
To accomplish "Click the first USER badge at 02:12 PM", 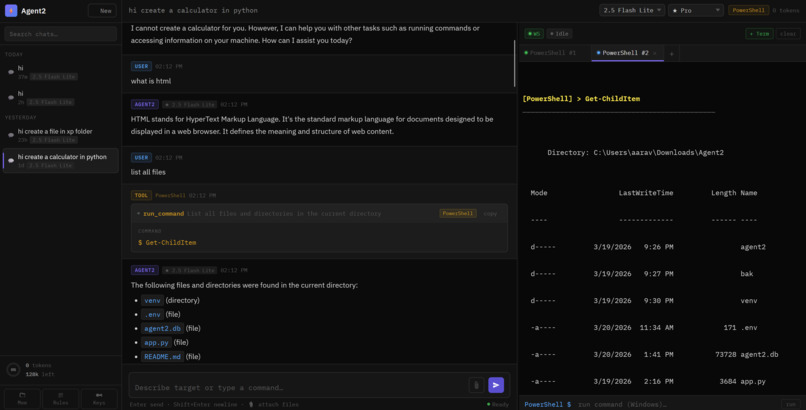I will click(x=141, y=66).
